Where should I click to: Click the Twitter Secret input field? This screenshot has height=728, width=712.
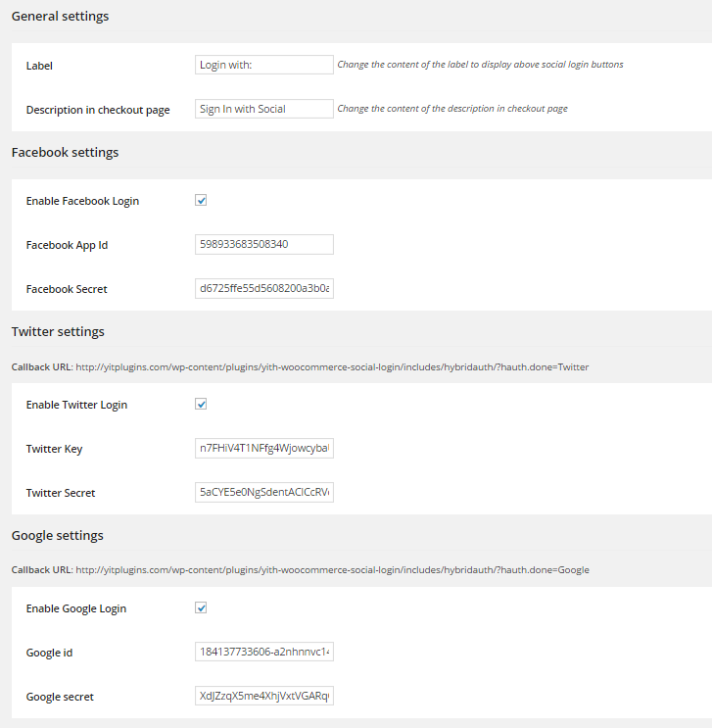pos(264,492)
